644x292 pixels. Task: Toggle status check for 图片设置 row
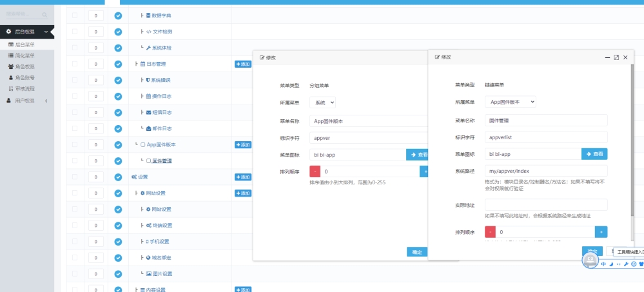118,274
